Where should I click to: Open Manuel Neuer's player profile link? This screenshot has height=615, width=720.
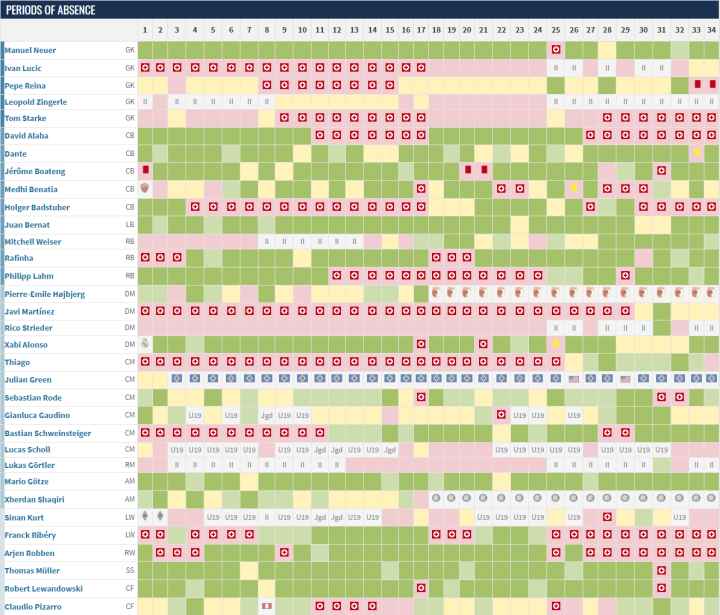32,49
